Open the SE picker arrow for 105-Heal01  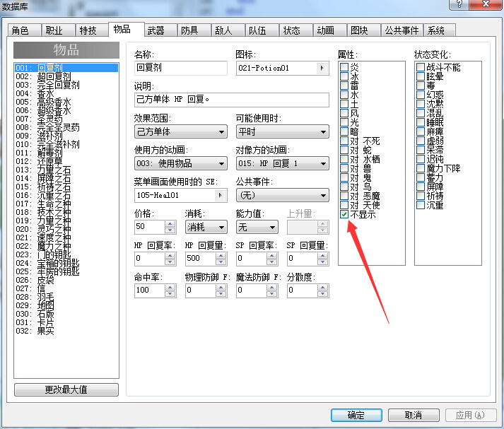click(220, 195)
